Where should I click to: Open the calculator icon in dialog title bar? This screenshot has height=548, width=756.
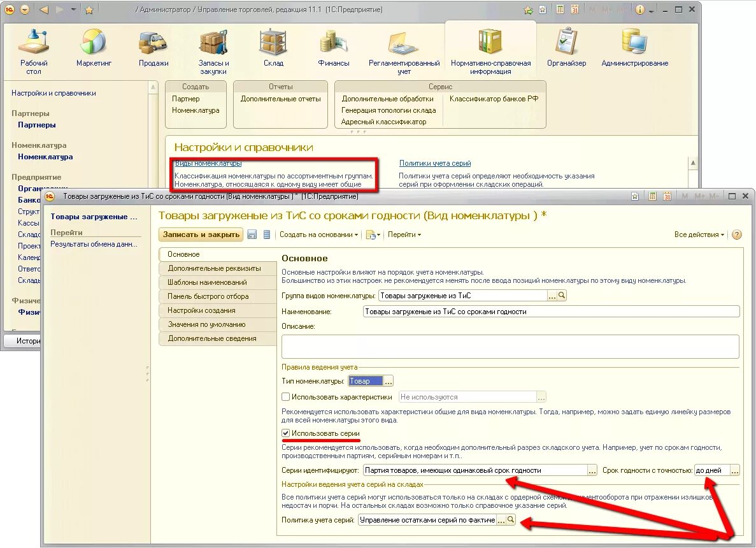tap(652, 196)
